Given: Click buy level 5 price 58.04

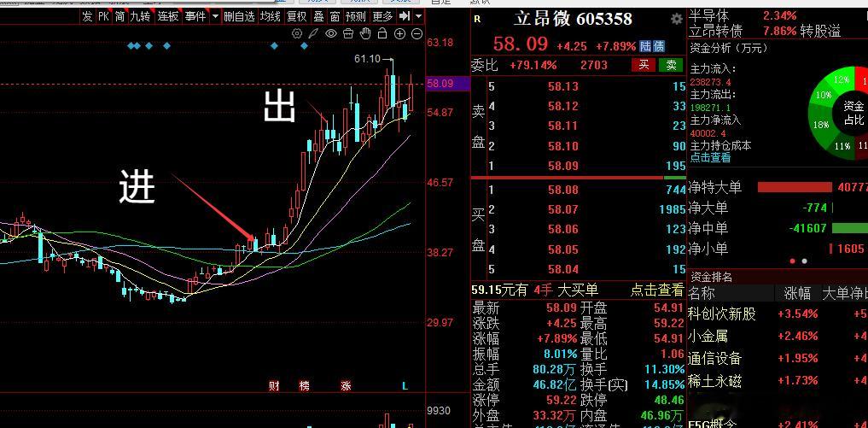Looking at the screenshot, I should [x=563, y=269].
